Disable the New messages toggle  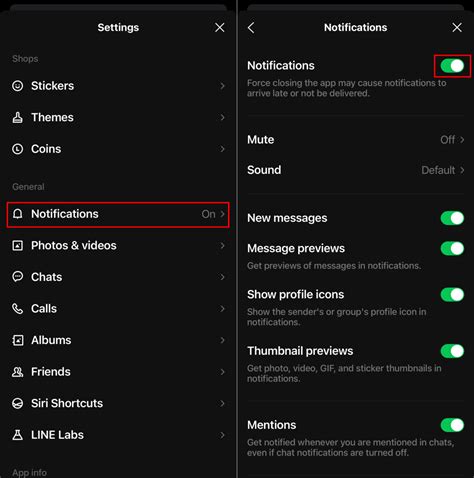(x=452, y=218)
